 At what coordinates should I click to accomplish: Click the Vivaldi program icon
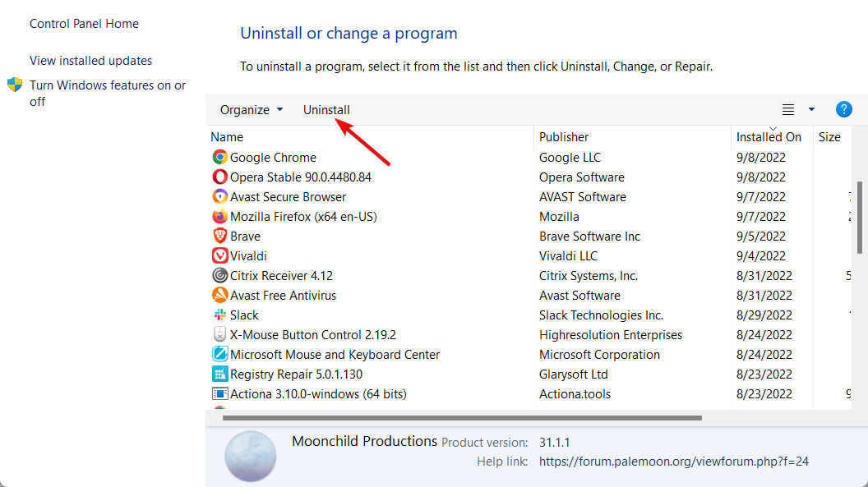pos(219,256)
